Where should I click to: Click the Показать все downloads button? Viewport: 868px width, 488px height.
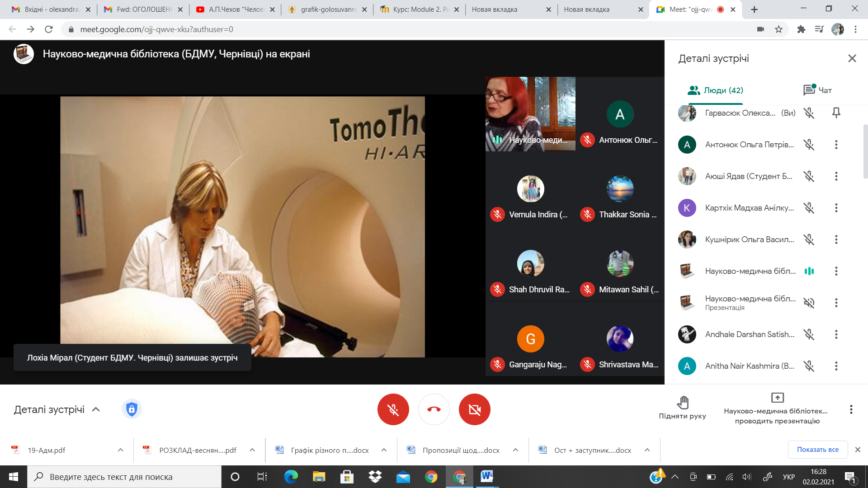coord(817,450)
